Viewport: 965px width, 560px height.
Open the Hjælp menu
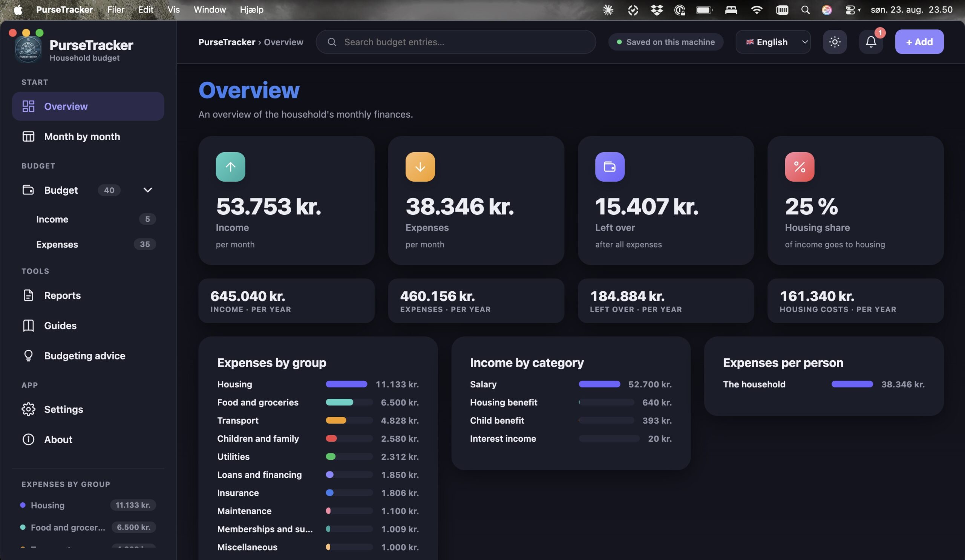251,9
